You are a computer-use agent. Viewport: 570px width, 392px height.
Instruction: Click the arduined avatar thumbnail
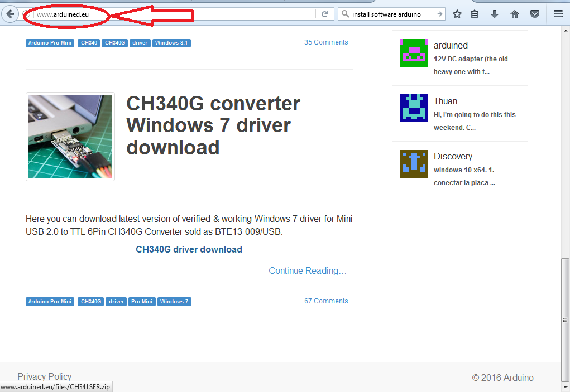414,52
